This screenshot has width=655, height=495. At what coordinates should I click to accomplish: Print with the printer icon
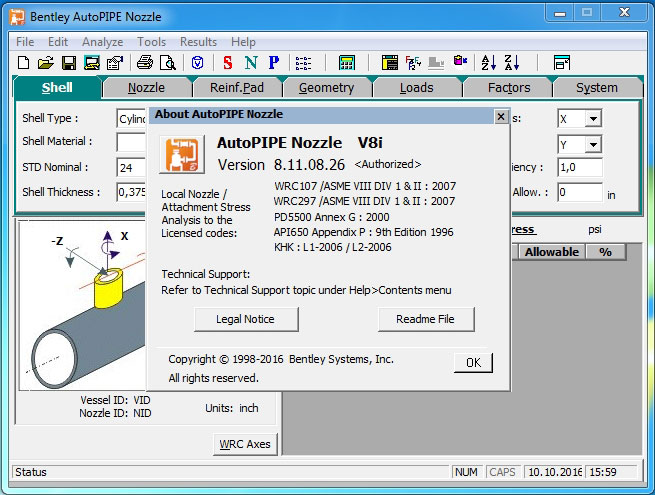pyautogui.click(x=145, y=63)
